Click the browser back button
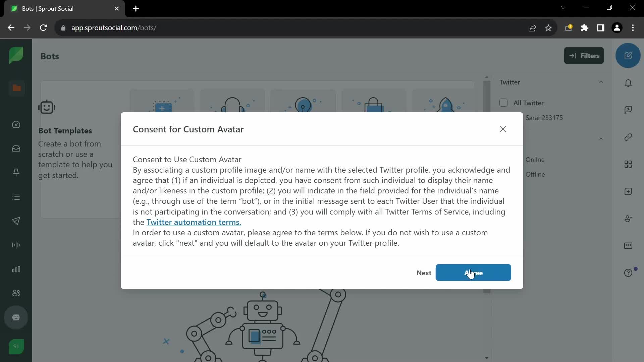This screenshot has height=362, width=644. 11,28
